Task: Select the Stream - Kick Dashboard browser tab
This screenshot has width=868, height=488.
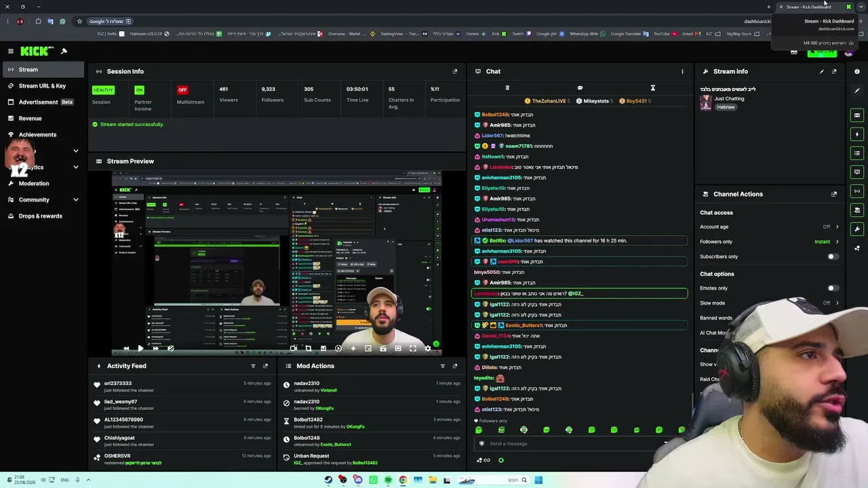Action: (814, 7)
